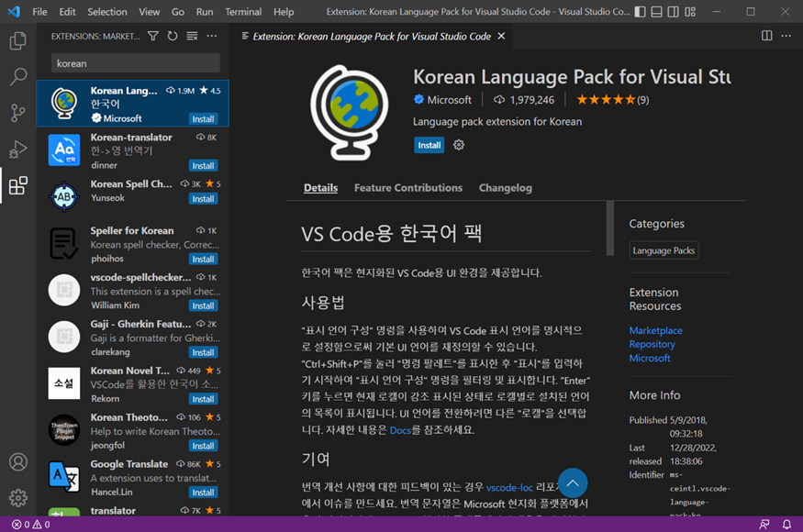Select vscode-spellchecker extension by William Kim
This screenshot has height=532, width=803.
point(133,291)
